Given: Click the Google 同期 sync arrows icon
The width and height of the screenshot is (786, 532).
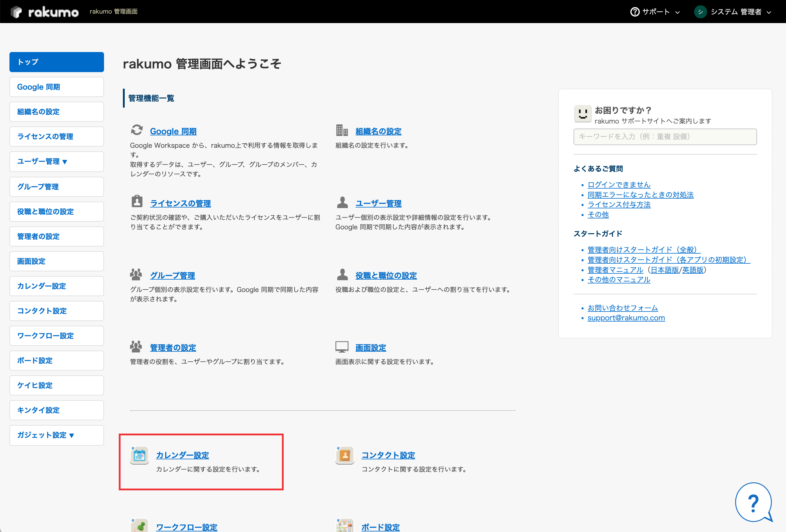Looking at the screenshot, I should coord(137,130).
